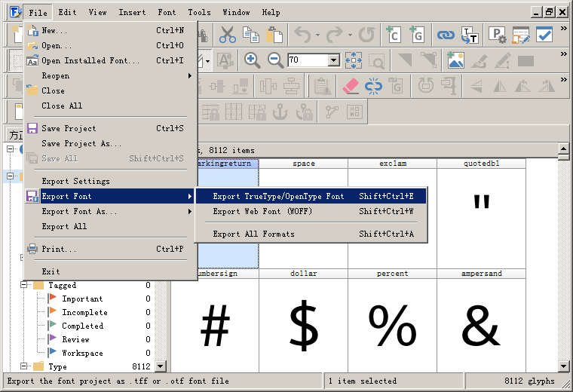Click glyph panel scrollbar down arrow
This screenshot has height=392, width=573.
tap(563, 366)
